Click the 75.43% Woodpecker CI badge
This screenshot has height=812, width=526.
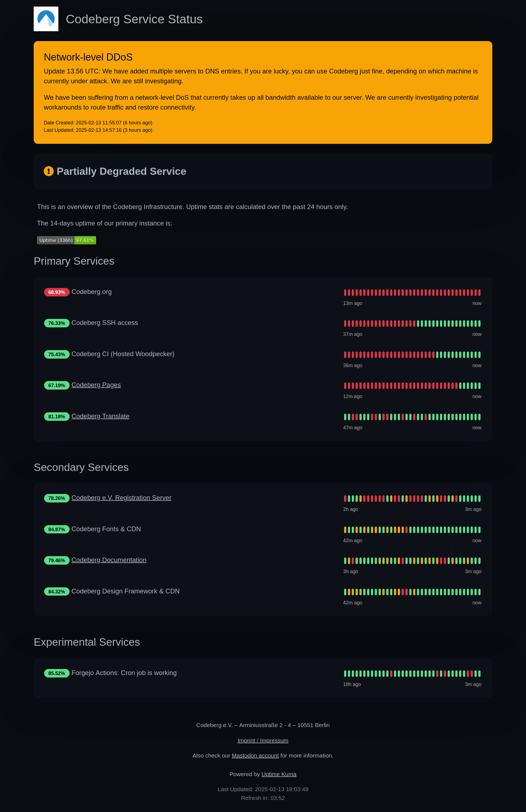(57, 354)
